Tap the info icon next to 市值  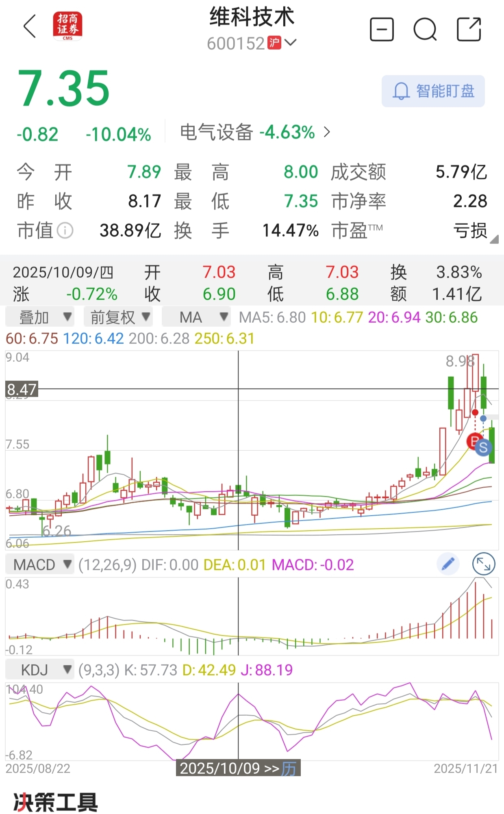click(x=65, y=230)
